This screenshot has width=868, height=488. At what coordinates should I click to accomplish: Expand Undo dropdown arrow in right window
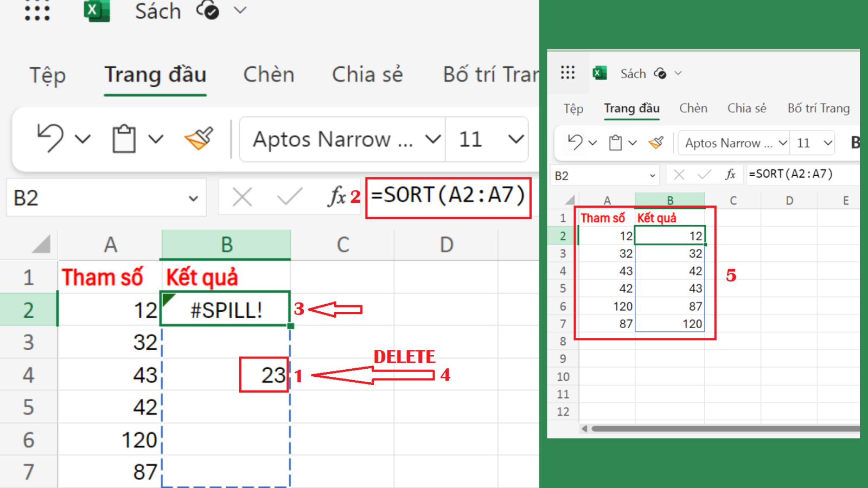(592, 143)
